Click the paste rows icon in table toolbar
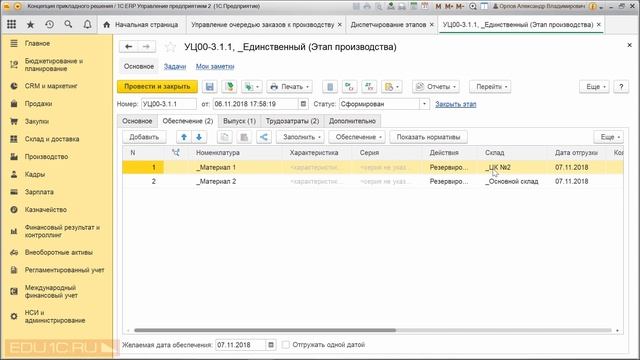This screenshot has width=640, height=360. tap(244, 137)
